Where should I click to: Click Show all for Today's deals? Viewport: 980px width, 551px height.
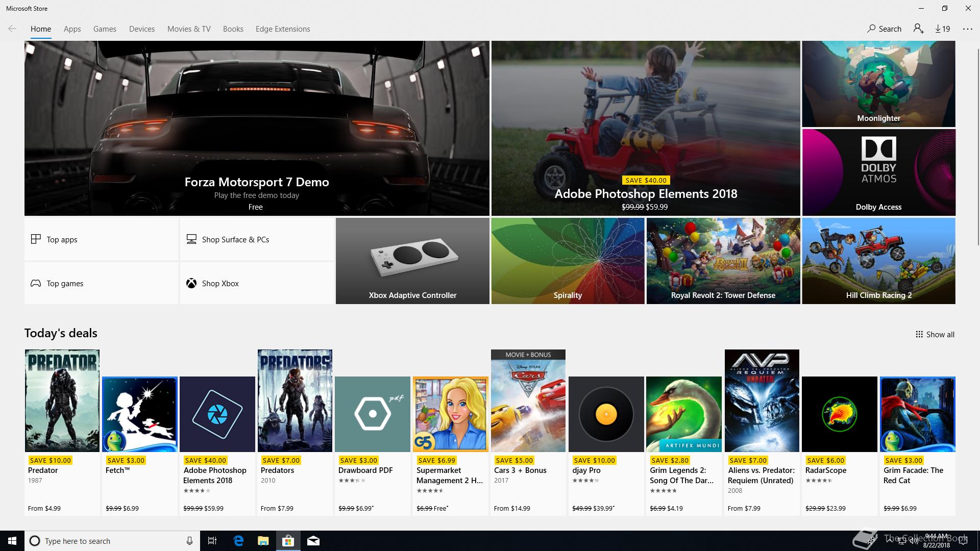[x=935, y=335]
